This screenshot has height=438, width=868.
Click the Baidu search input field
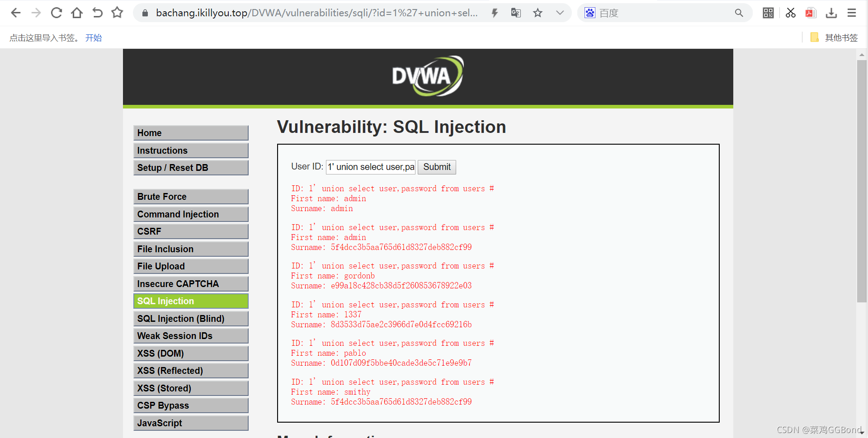coord(665,13)
